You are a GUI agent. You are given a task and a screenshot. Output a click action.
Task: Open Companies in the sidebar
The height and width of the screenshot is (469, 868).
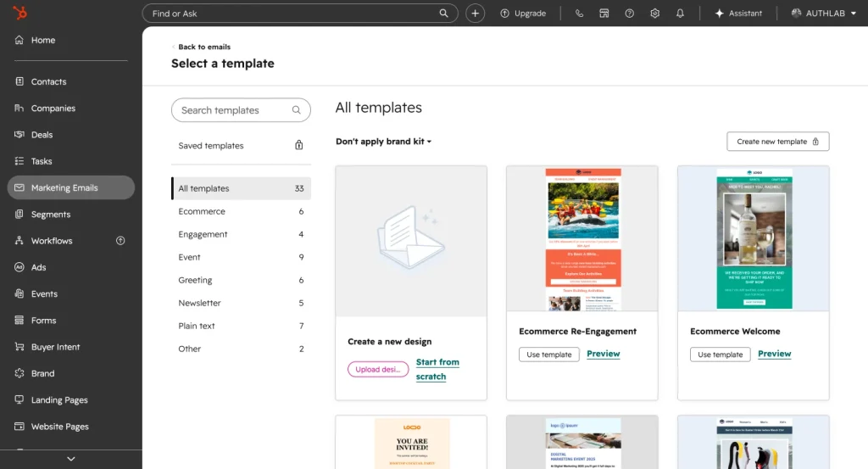pyautogui.click(x=53, y=108)
